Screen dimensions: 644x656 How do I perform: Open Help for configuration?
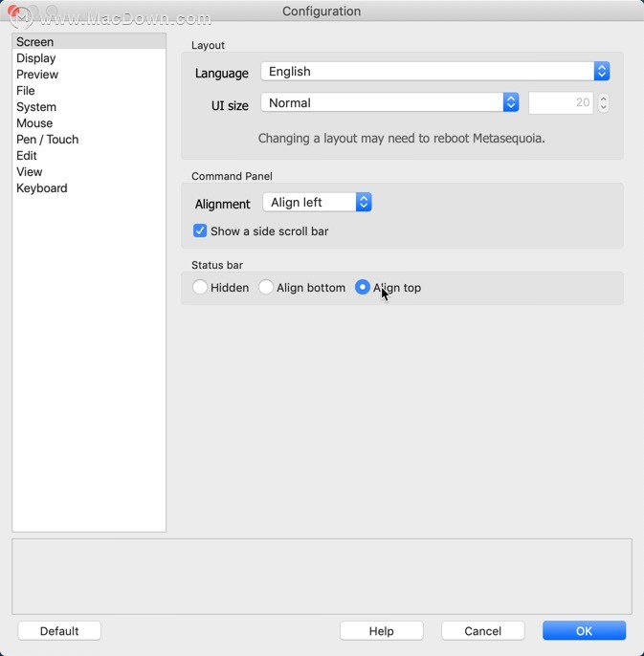pyautogui.click(x=382, y=631)
